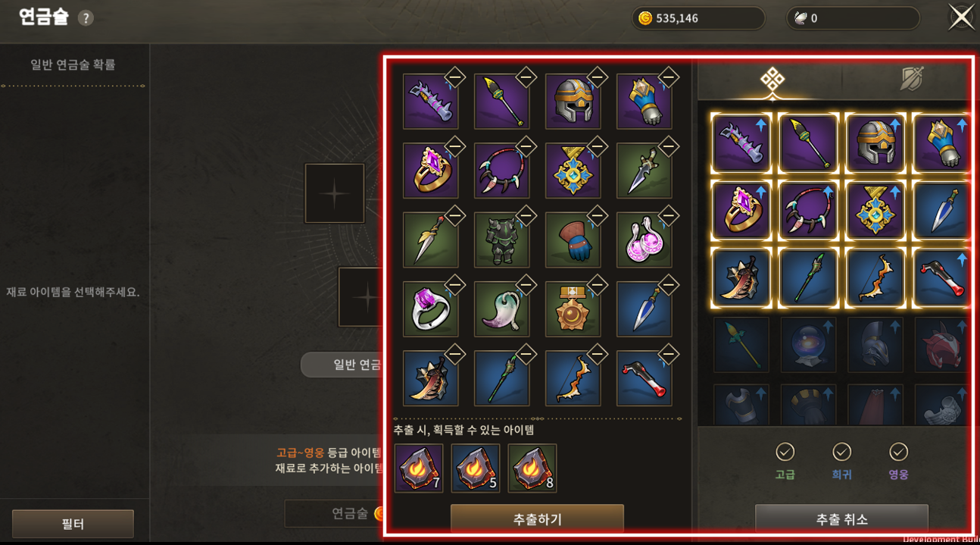Remove the spiked club from extraction list
Screen dimensions: 980x545
coord(454,77)
